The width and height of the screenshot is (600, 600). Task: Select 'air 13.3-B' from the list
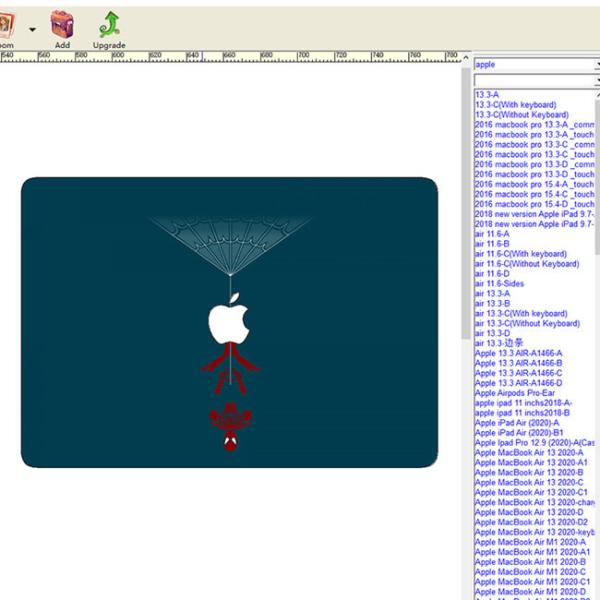click(x=492, y=304)
